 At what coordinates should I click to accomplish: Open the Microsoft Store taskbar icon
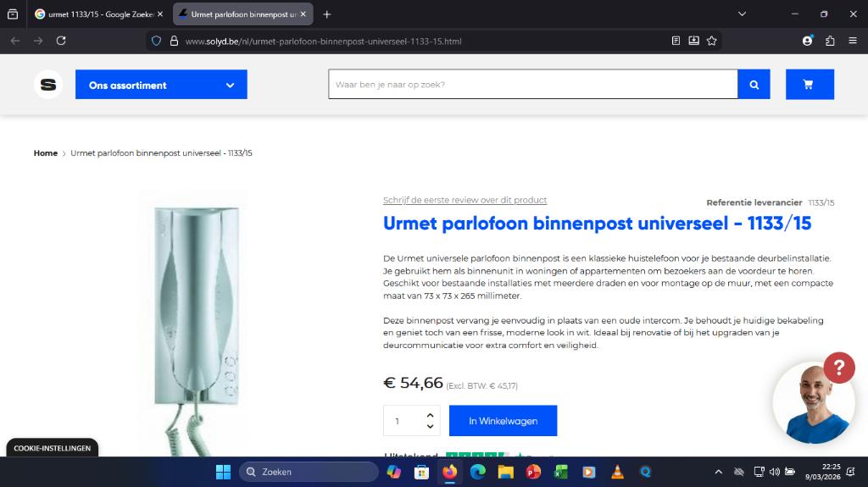(x=421, y=472)
